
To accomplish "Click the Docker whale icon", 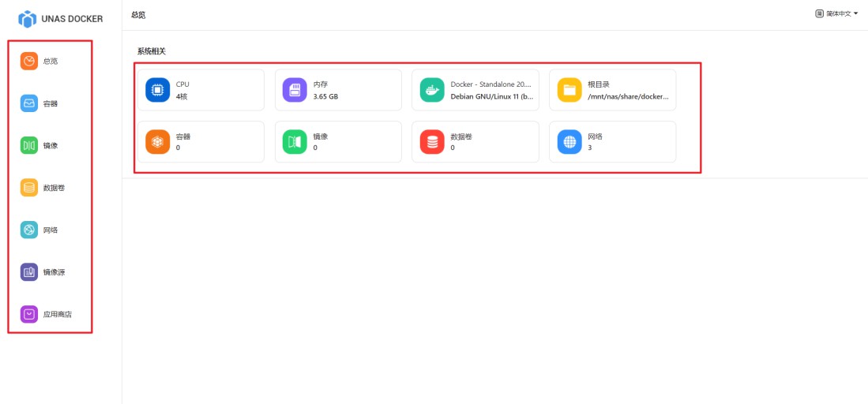I will (432, 90).
